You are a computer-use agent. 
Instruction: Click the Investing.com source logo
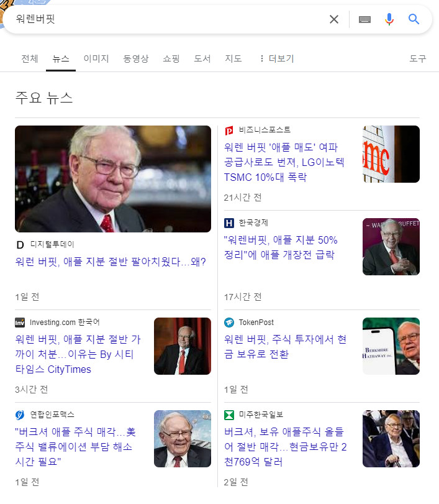(20, 323)
